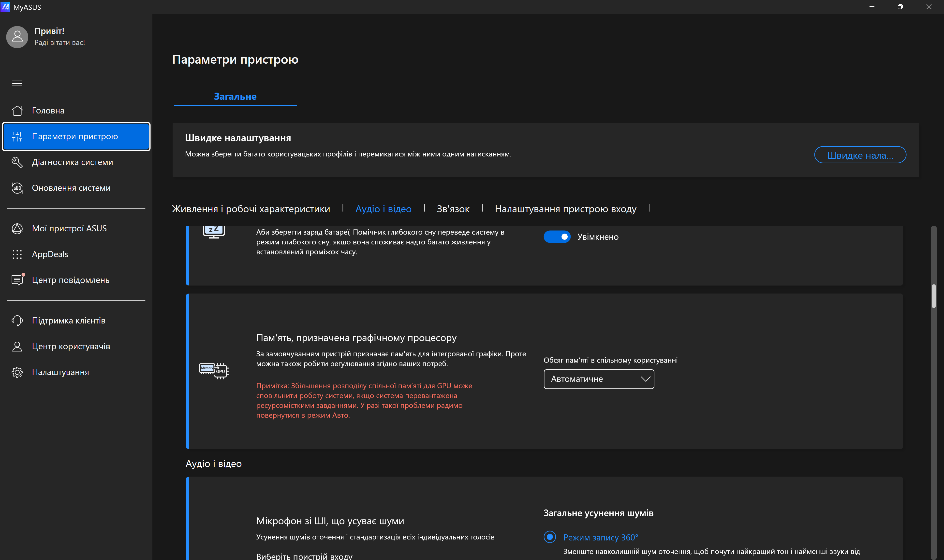Screen dimensions: 944x560
Task: Select Режим запису 360° radio button
Action: click(550, 537)
